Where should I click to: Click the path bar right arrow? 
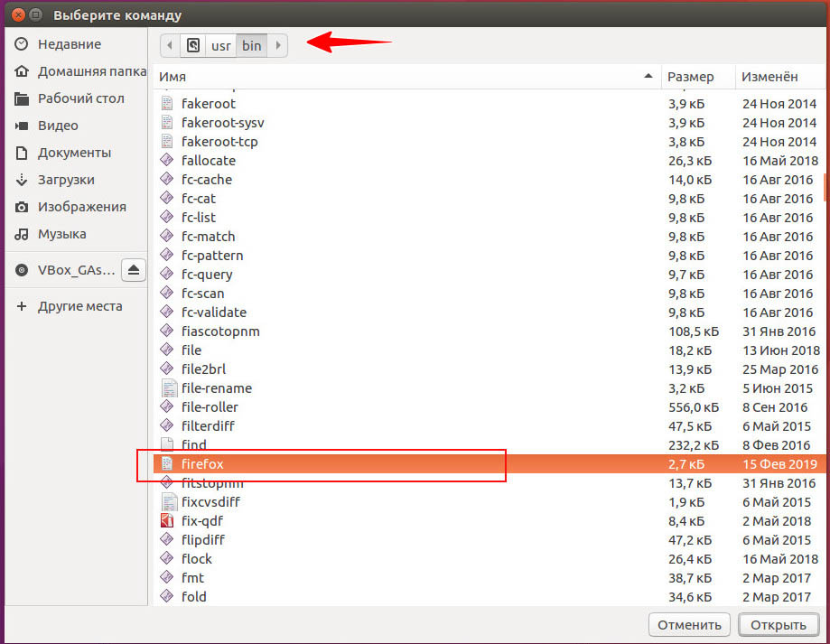tap(278, 45)
